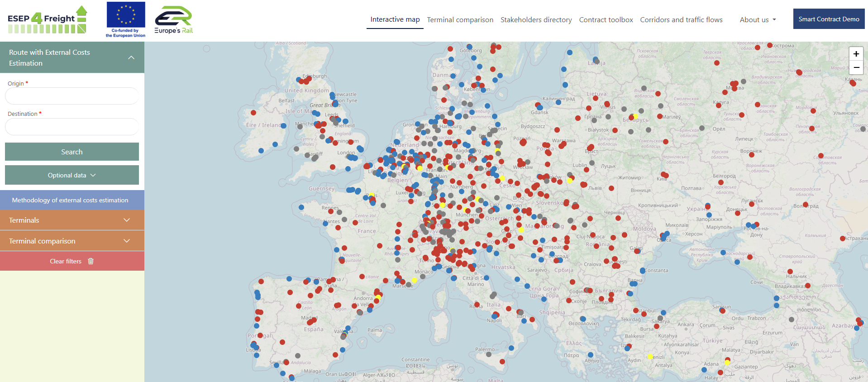This screenshot has width=868, height=382.
Task: Focus the Origin input field
Action: 72,96
